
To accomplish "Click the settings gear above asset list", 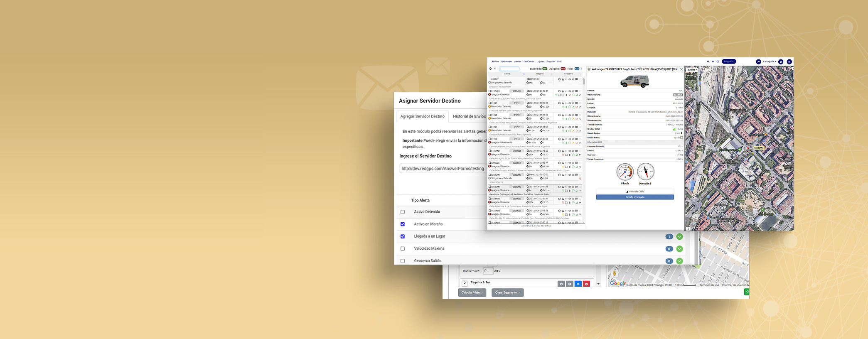I will coord(490,69).
